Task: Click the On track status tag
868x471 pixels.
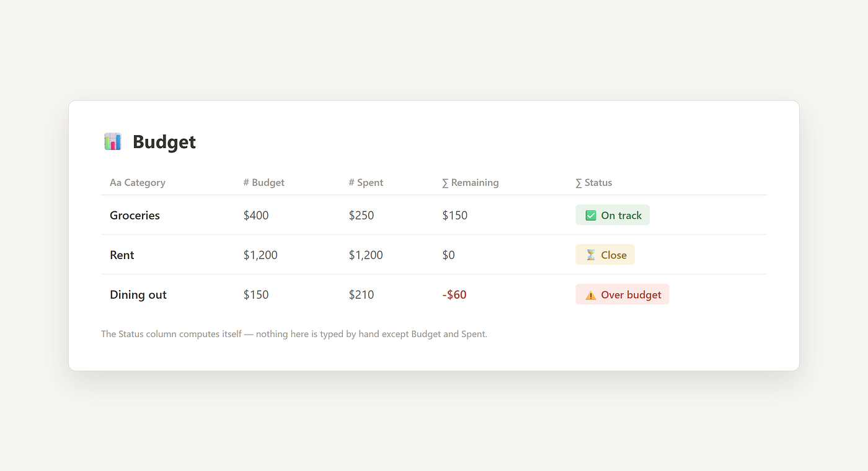Action: [613, 215]
